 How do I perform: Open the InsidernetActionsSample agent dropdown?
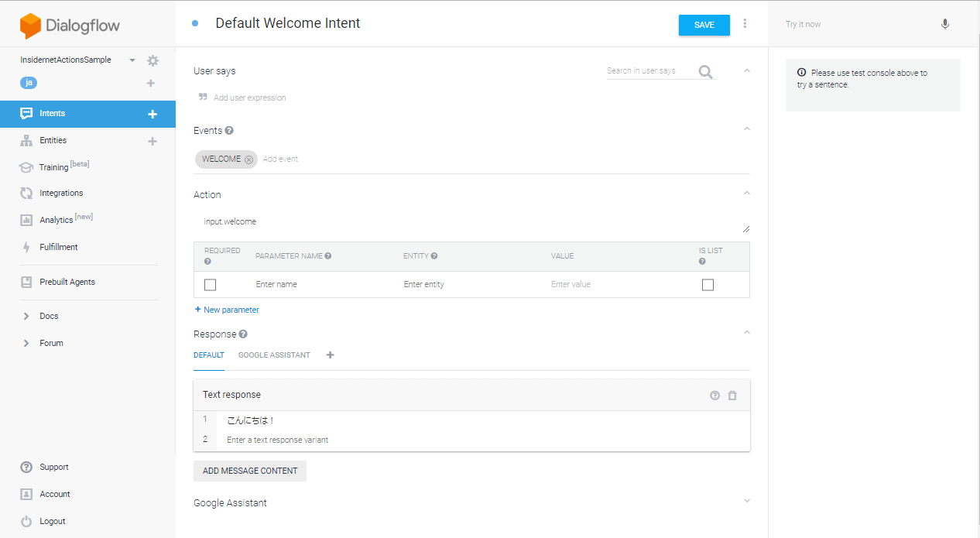[132, 60]
